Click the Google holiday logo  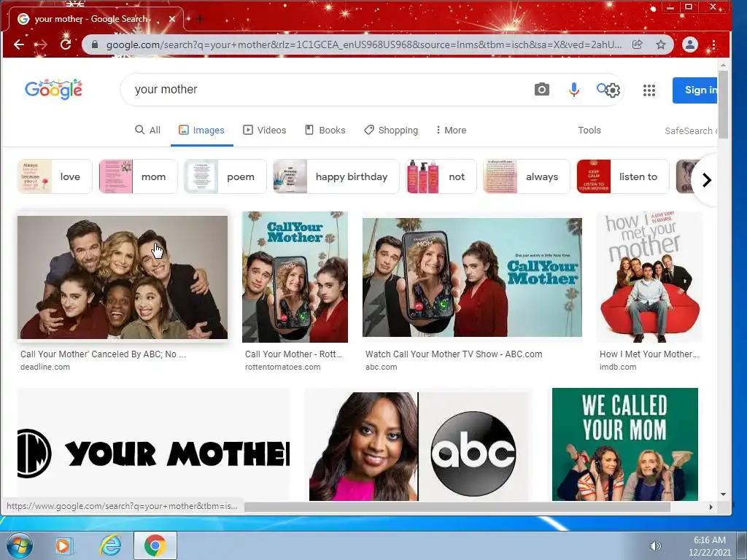point(53,89)
